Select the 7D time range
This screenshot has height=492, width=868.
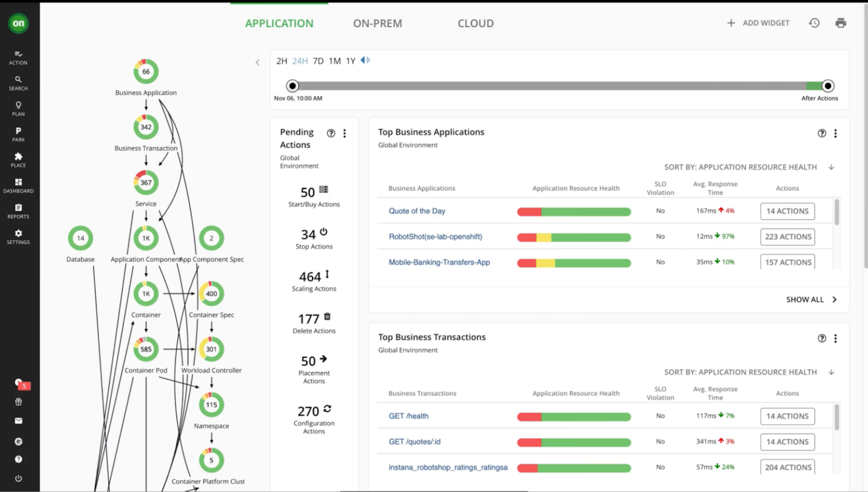pos(318,61)
